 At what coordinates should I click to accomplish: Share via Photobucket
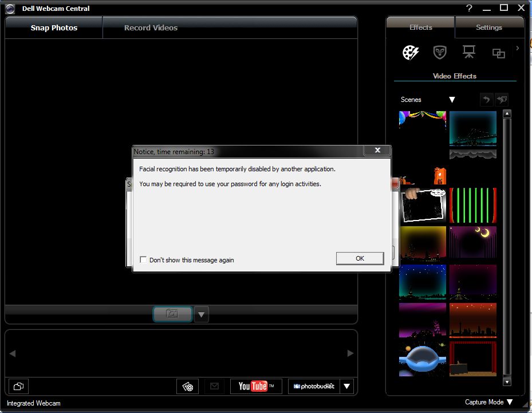point(314,386)
